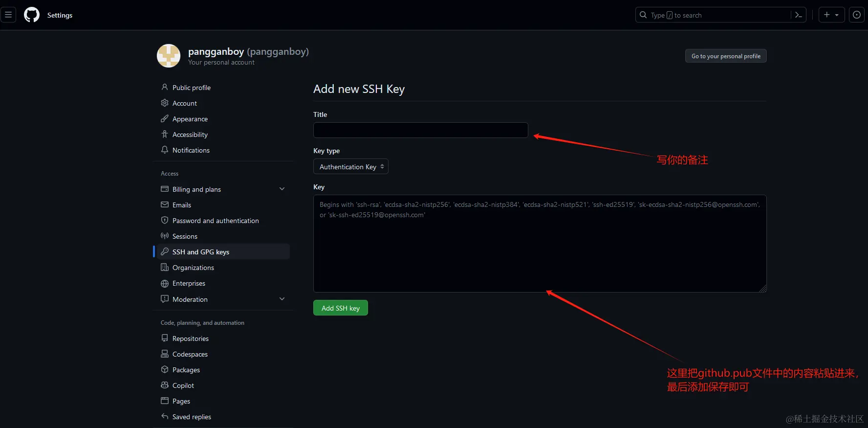868x428 pixels.
Task: Open the Authentication Key type dropdown
Action: (x=351, y=167)
